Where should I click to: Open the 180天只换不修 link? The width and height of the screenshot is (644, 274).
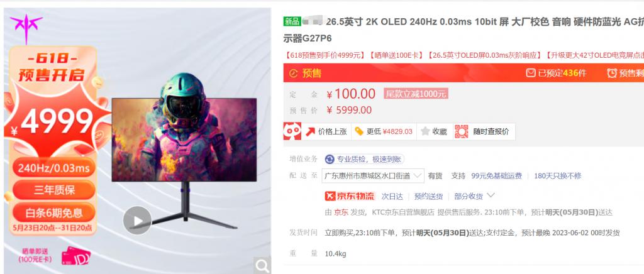[x=558, y=176]
